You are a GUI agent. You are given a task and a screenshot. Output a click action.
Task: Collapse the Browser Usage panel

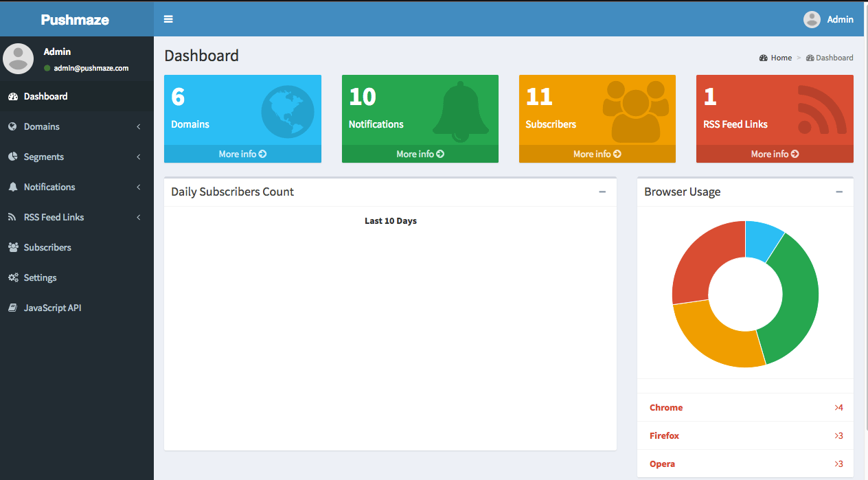point(839,192)
